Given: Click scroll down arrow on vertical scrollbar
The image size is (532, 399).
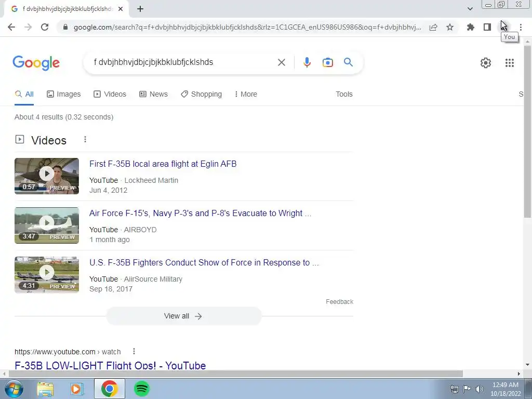Looking at the screenshot, I should pos(527,365).
